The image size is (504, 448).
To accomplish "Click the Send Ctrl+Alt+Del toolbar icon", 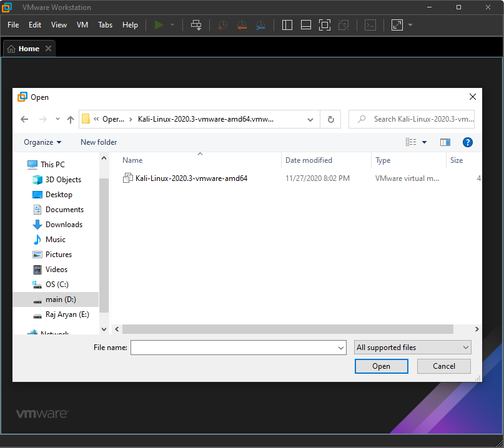I will coord(196,25).
